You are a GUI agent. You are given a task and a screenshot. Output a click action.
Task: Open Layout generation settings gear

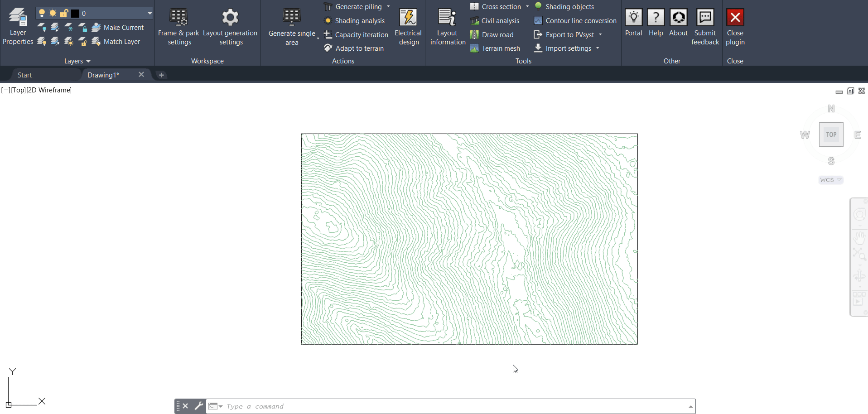(x=230, y=18)
